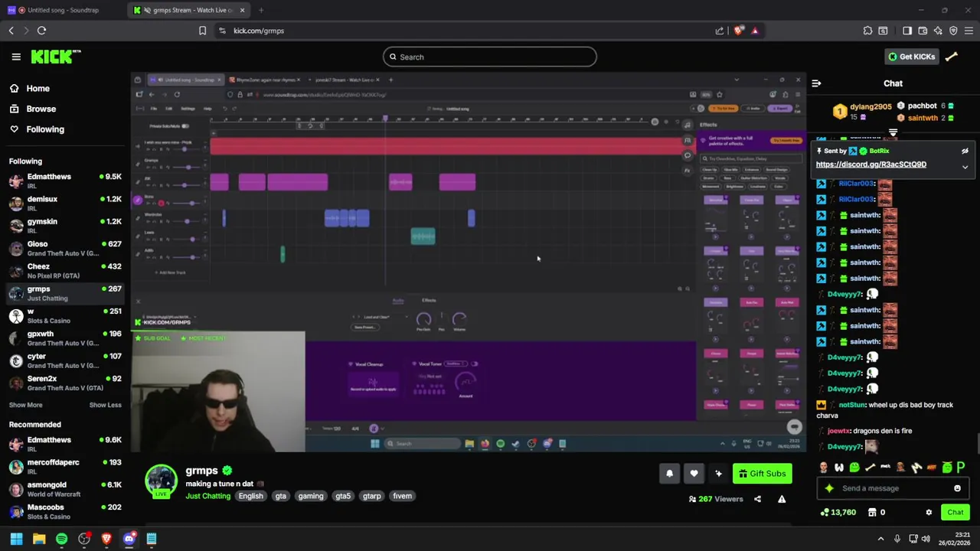980x551 pixels.
Task: Open mercoffdaperc recommended channel
Action: [x=65, y=466]
